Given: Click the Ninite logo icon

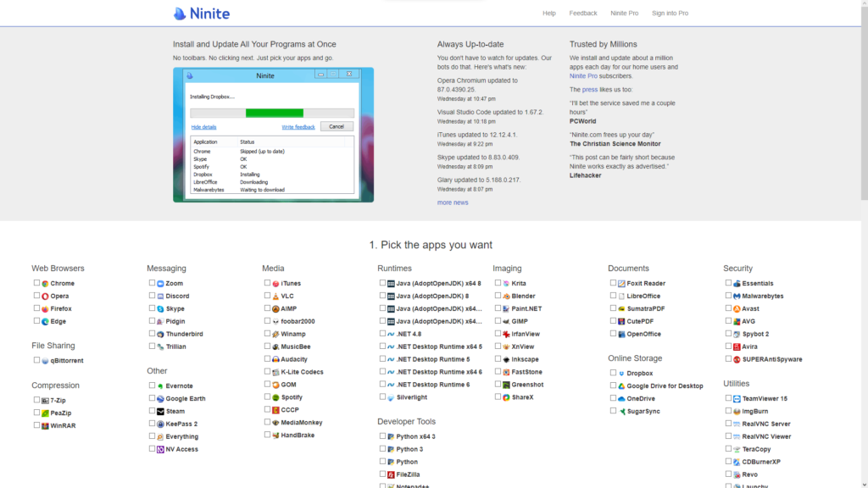Looking at the screenshot, I should tap(180, 14).
